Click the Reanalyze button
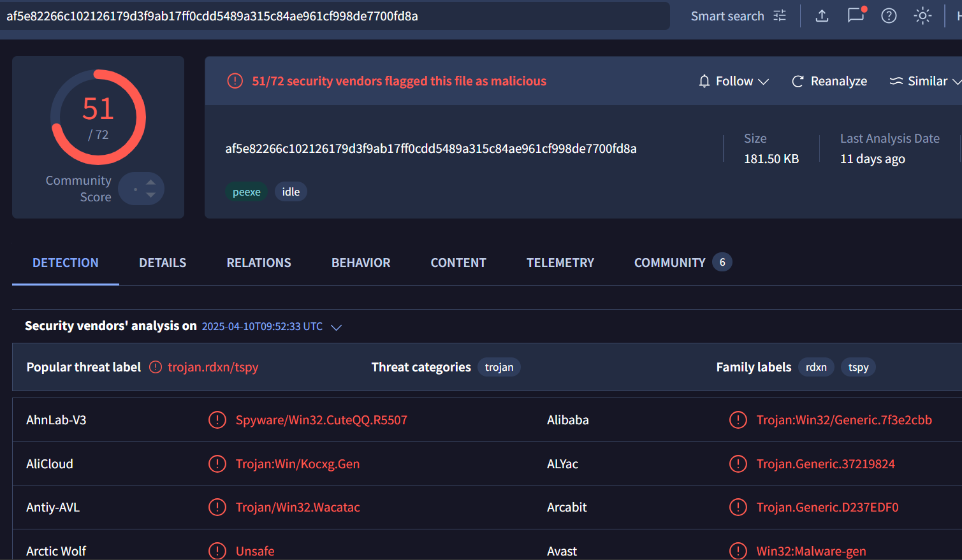962x560 pixels. pos(829,81)
